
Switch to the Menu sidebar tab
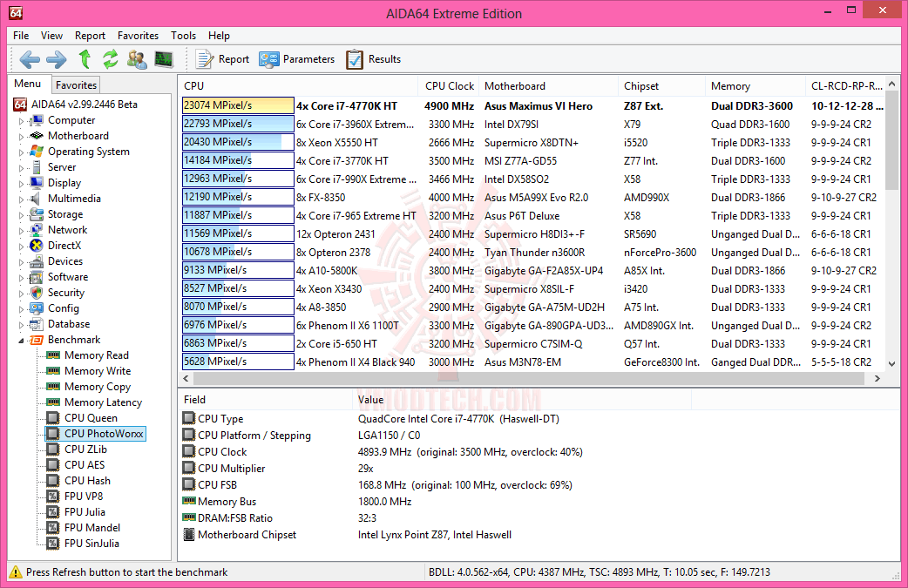[x=28, y=84]
